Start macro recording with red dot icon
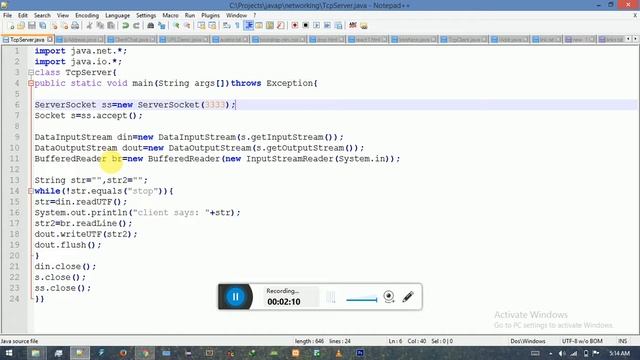Viewport: 640px width, 360px height. [x=295, y=26]
